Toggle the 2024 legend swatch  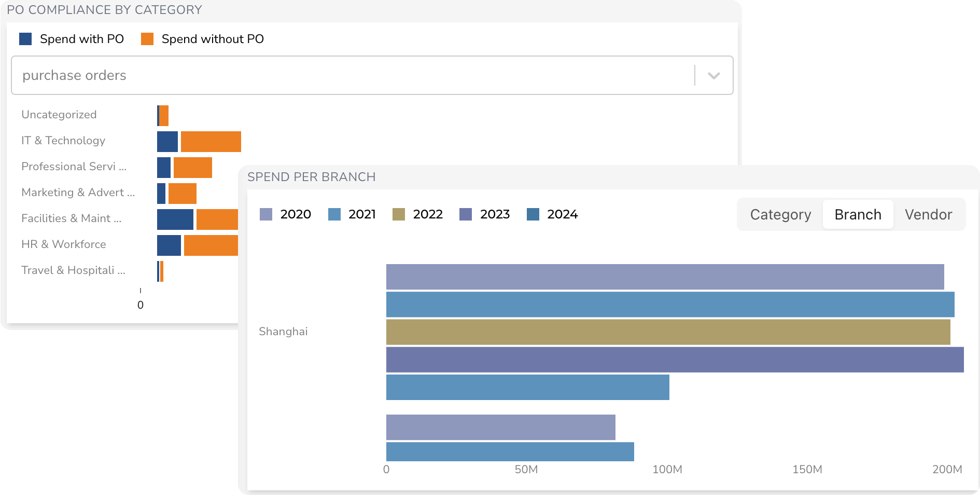tap(533, 214)
